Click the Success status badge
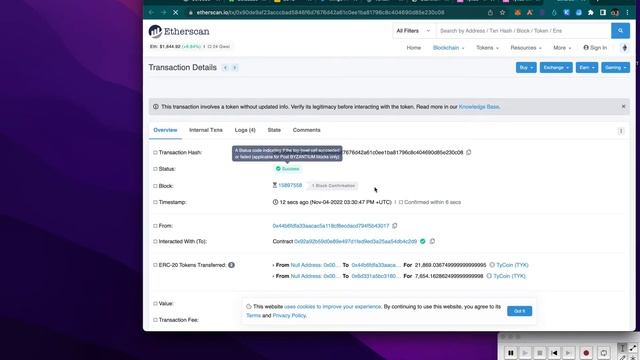Viewport: 640px width, 360px height. (287, 169)
